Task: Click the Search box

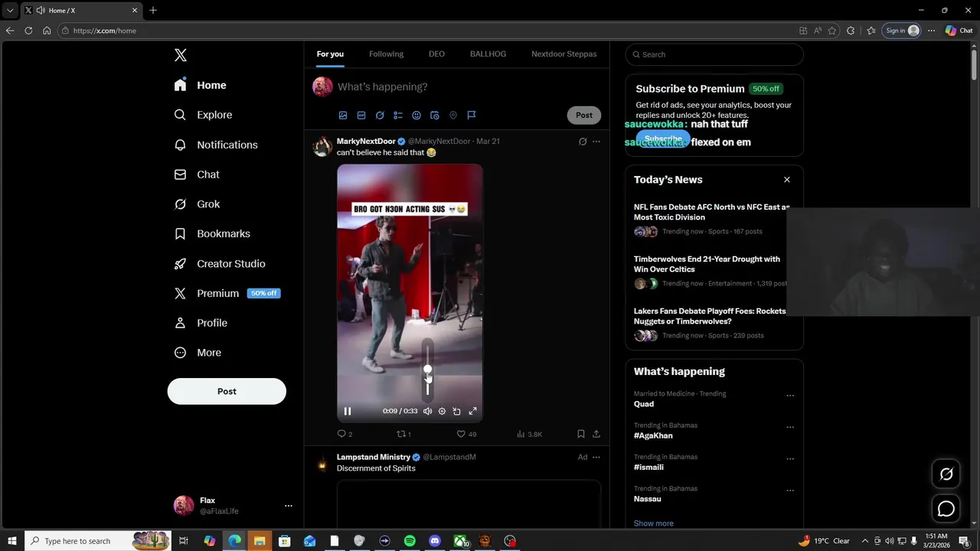Action: point(714,54)
